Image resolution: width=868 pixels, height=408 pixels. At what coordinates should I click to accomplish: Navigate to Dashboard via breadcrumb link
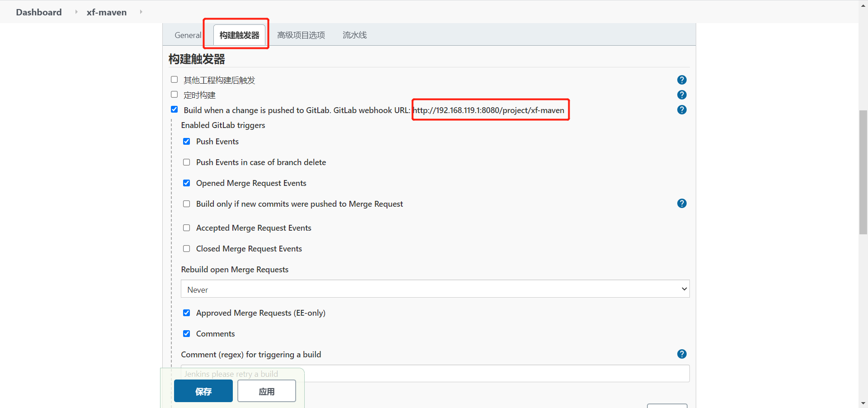(38, 12)
